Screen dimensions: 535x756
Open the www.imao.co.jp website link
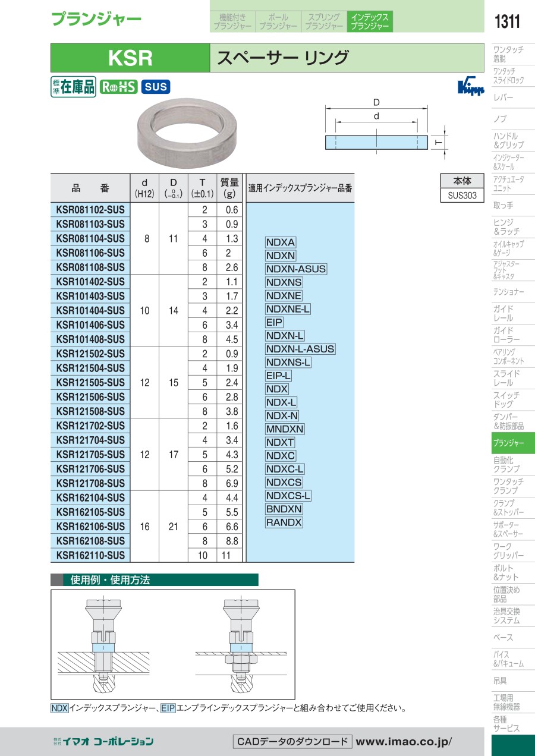[404, 741]
